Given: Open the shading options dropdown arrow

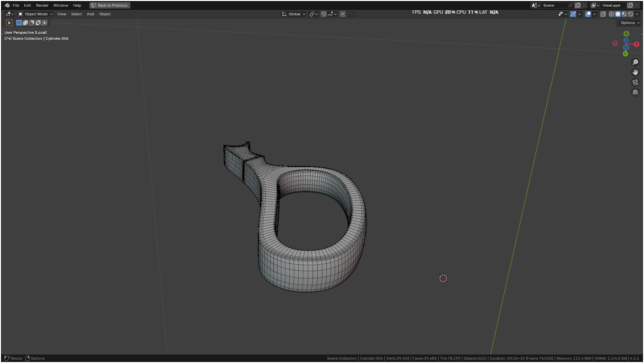Looking at the screenshot, I should point(637,14).
